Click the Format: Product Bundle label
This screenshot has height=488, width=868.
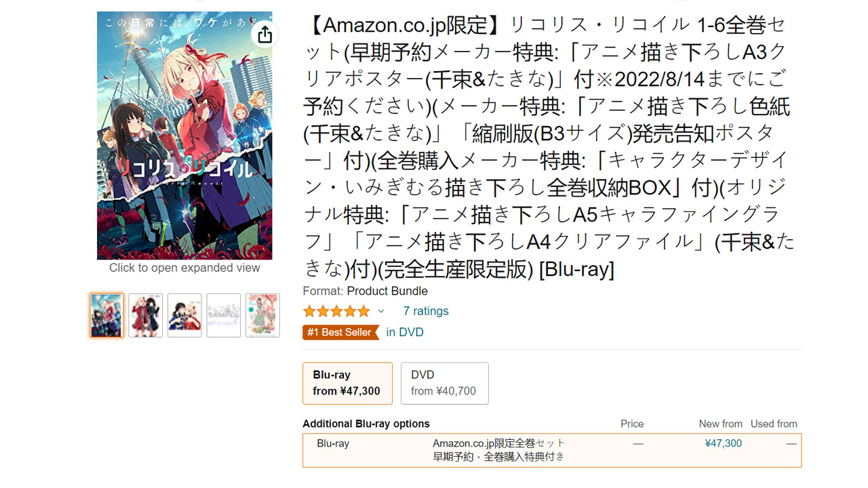(365, 291)
